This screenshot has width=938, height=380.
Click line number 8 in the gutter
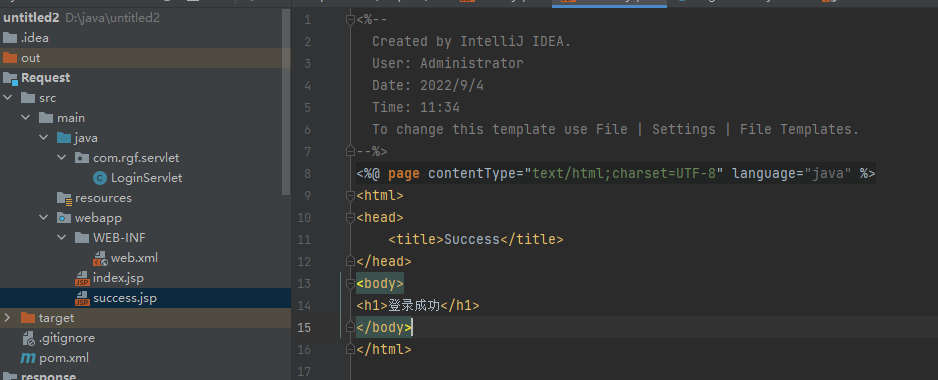tap(307, 174)
